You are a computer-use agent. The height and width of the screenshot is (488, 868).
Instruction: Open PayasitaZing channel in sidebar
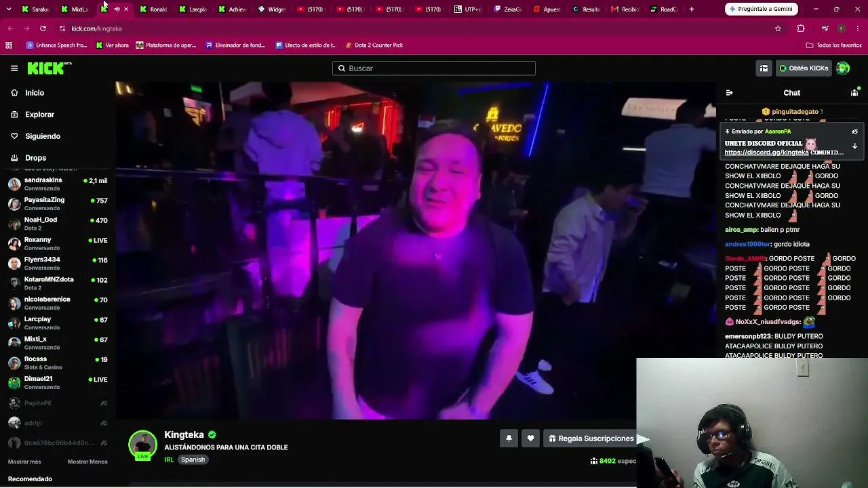(58, 204)
